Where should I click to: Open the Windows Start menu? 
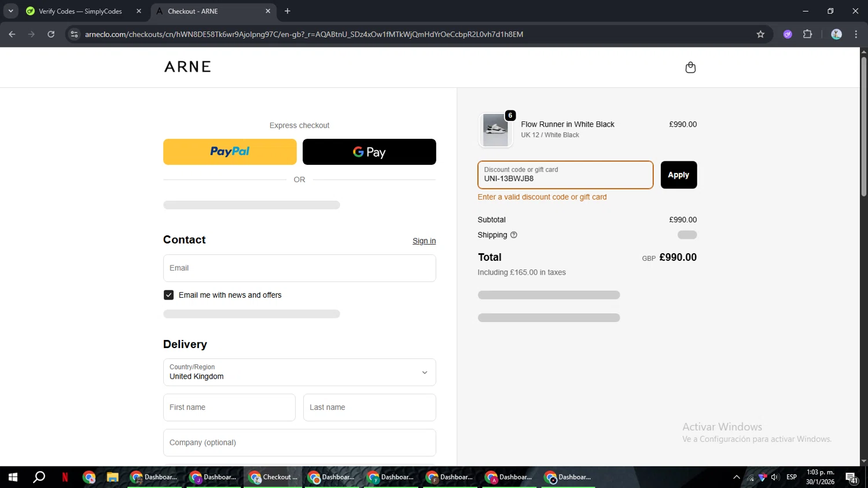pyautogui.click(x=13, y=477)
